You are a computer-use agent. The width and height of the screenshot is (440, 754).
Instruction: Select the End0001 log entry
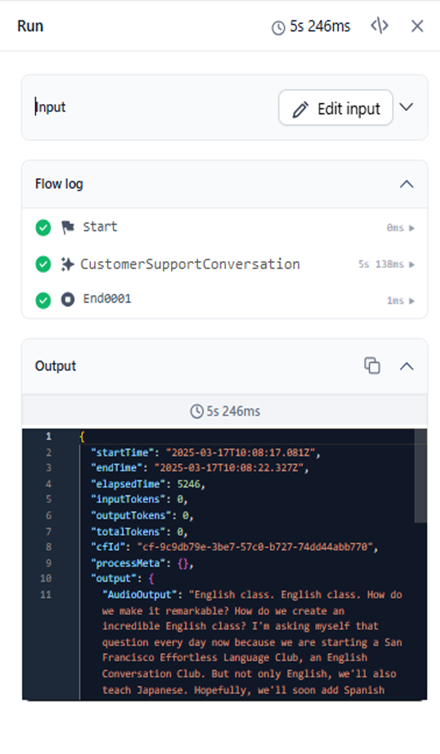point(225,300)
